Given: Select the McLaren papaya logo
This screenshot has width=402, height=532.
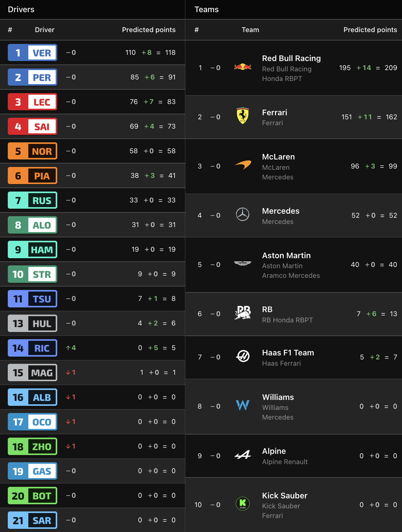Looking at the screenshot, I should click(x=243, y=165).
